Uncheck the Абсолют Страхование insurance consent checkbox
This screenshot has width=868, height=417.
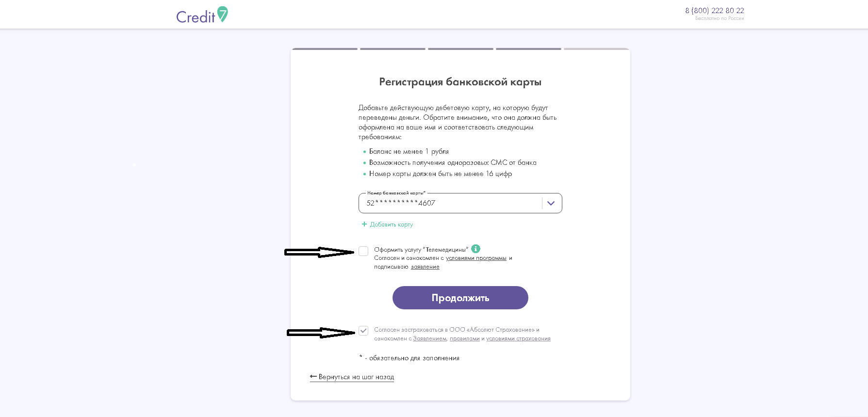point(363,331)
